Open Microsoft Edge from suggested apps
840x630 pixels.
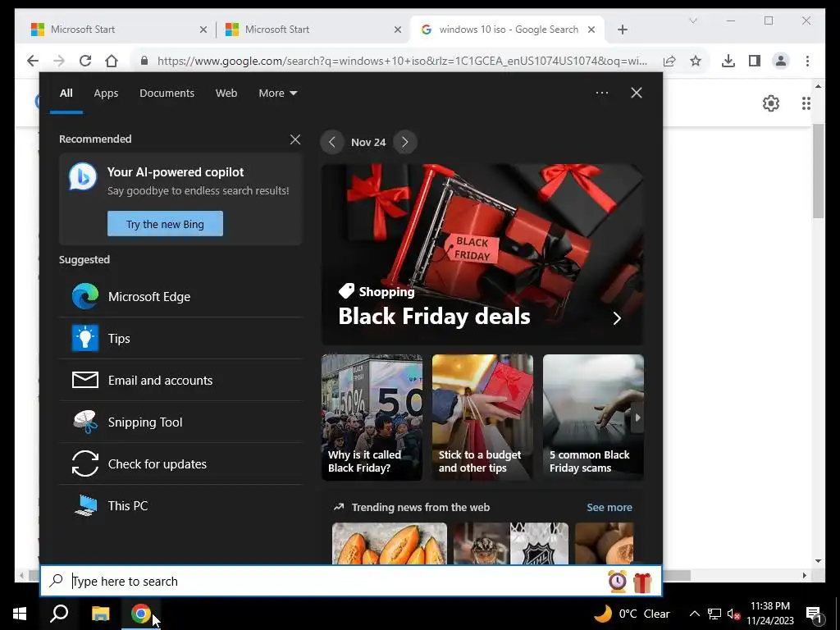(x=180, y=296)
